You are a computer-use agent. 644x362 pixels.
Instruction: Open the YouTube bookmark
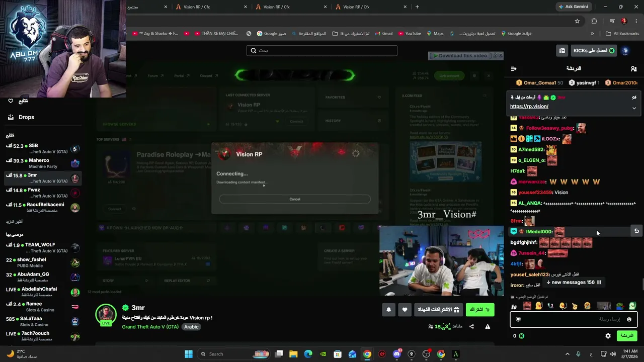click(409, 34)
